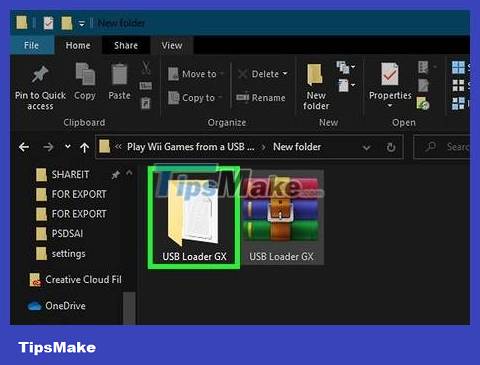The width and height of the screenshot is (480, 365).
Task: Click the Paste ribbon button
Action: (119, 82)
